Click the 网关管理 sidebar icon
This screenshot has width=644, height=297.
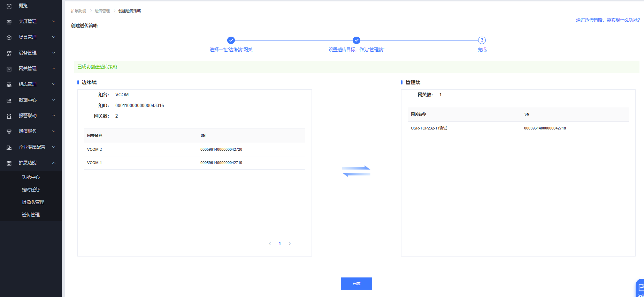point(9,69)
